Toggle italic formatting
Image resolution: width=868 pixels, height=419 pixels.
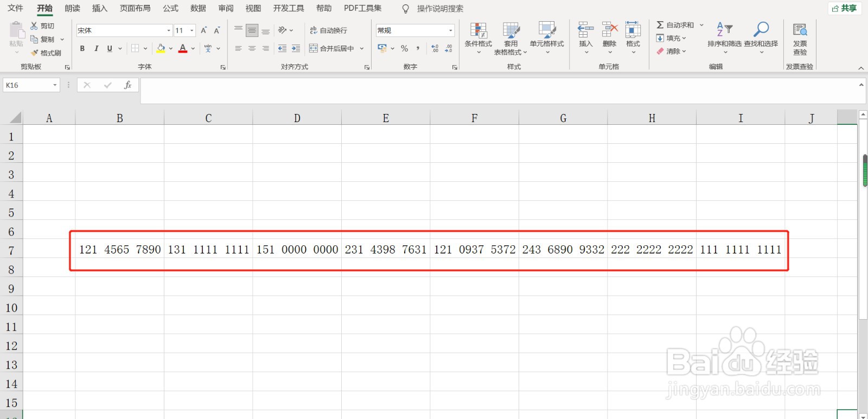[x=96, y=48]
